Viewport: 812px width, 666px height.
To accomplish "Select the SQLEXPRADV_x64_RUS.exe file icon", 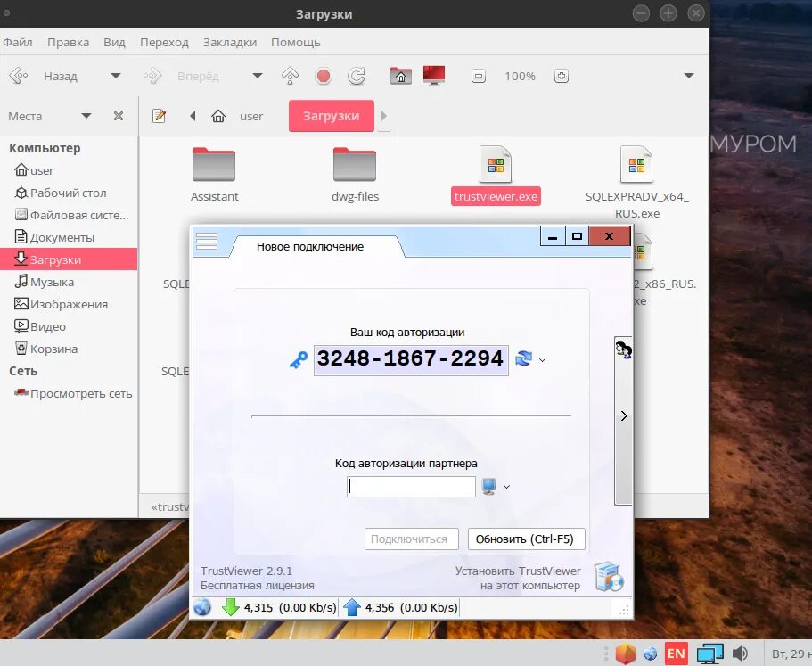I will 636,165.
